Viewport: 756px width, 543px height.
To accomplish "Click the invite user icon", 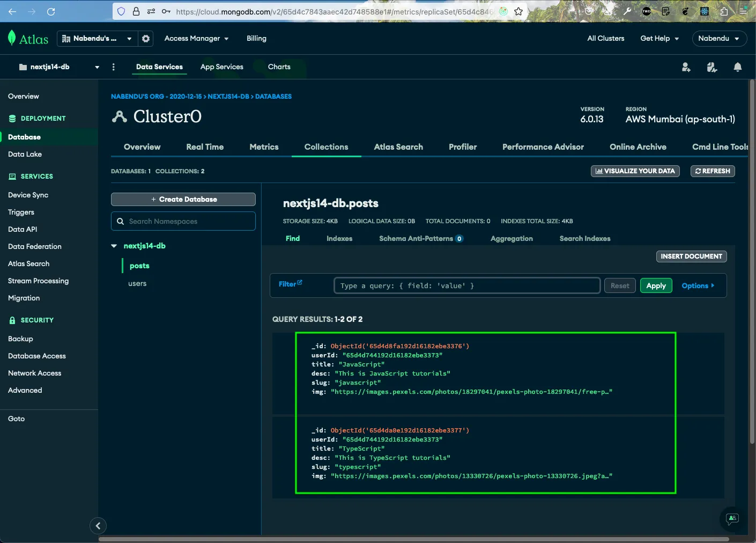I will 686,67.
